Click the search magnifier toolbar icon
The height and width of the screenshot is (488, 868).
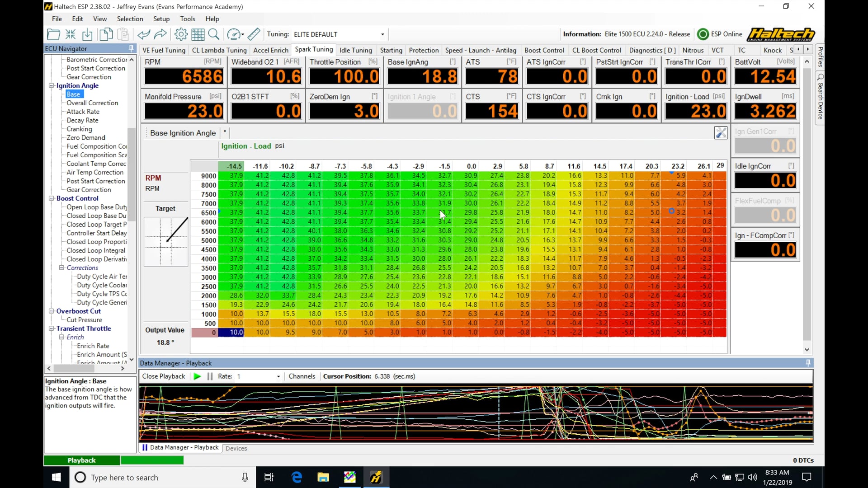pyautogui.click(x=213, y=34)
